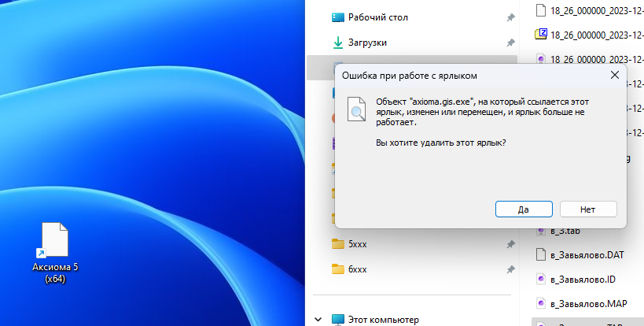Screen dimensions: 644x326
Task: Click the magnifier document icon in the dialog
Action: pyautogui.click(x=356, y=109)
